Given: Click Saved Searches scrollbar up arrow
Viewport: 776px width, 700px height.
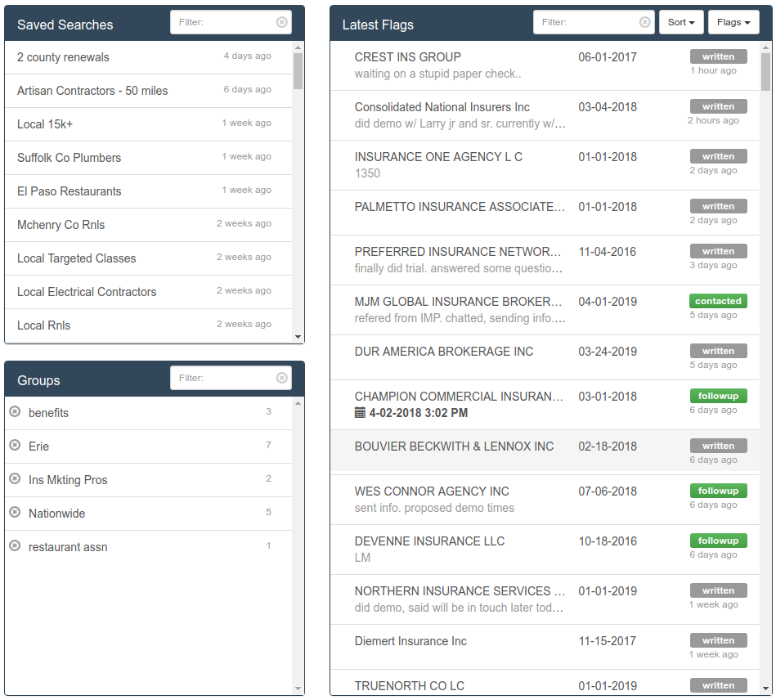Looking at the screenshot, I should point(298,47).
